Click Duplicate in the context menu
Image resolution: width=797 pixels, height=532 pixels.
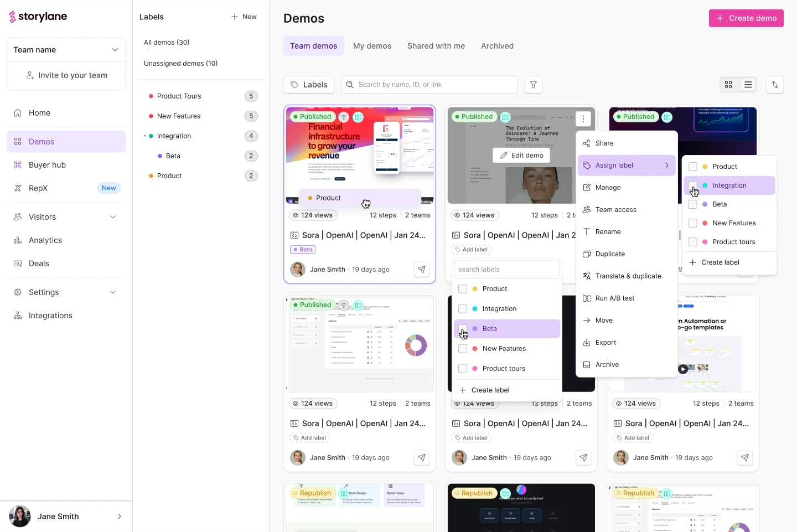click(x=627, y=254)
